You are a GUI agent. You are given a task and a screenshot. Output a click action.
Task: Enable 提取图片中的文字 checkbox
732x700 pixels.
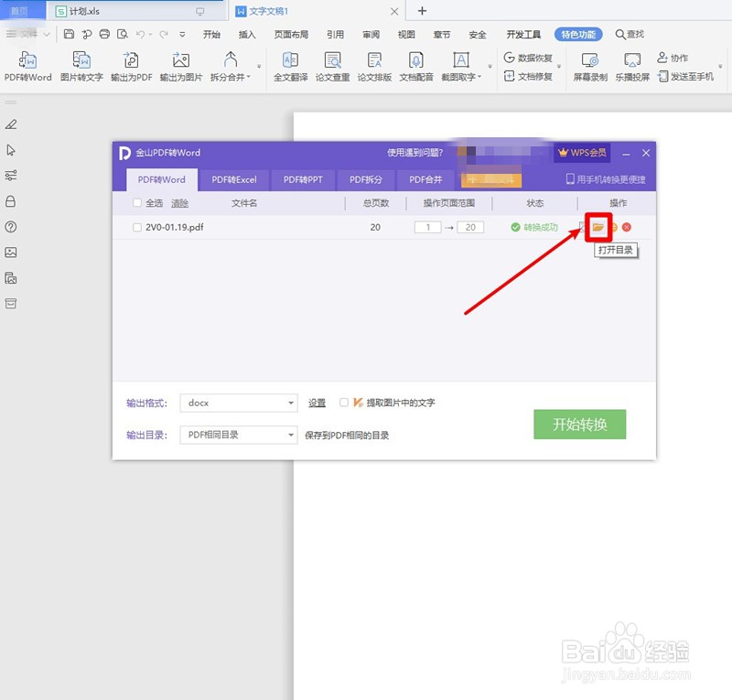344,403
